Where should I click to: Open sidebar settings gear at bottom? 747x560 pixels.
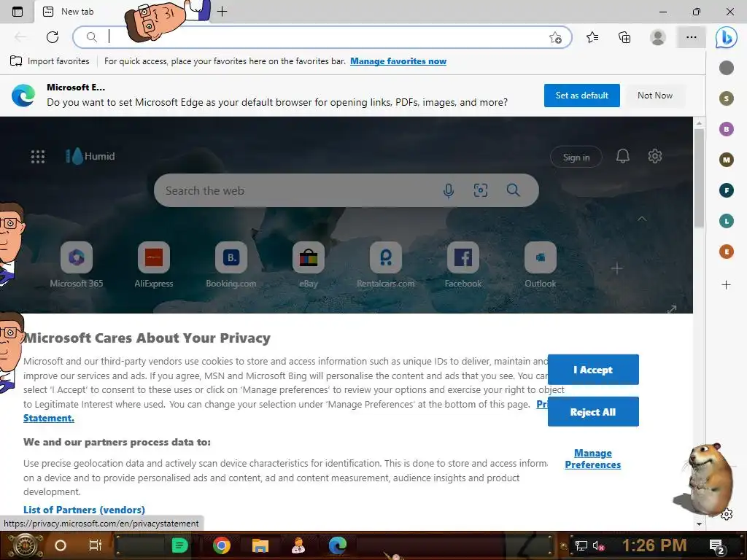point(726,514)
